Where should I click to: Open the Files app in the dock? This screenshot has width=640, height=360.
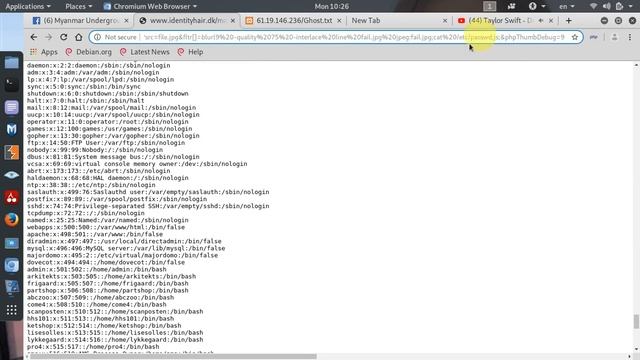click(x=11, y=63)
